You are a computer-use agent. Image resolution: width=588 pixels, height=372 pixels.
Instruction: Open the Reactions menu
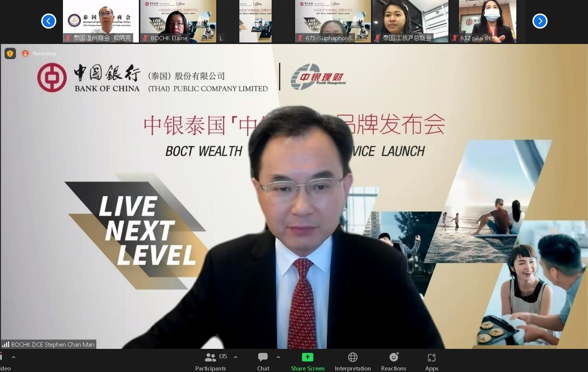tap(394, 361)
